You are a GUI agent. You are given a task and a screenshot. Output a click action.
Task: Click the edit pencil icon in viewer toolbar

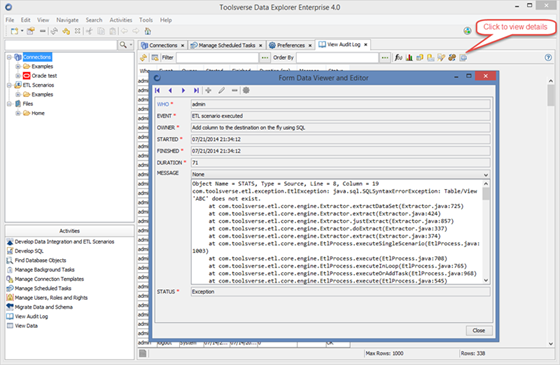221,90
